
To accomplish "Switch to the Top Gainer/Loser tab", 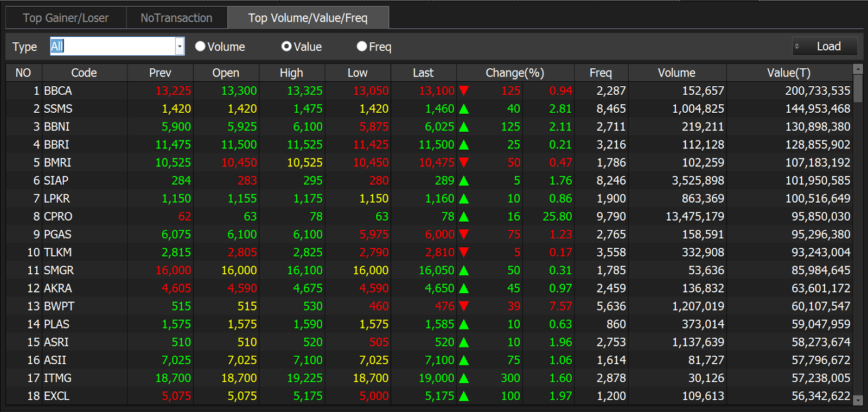I will 66,18.
